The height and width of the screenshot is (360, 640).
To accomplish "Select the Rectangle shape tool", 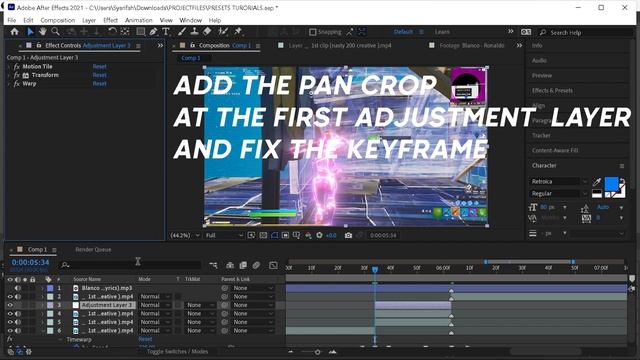I will pyautogui.click(x=140, y=31).
